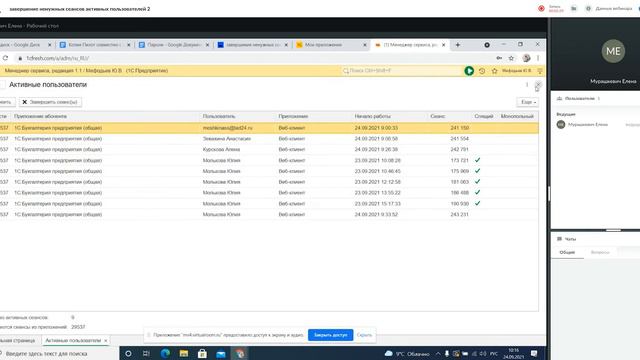Open the Mail app from the taskbar
Viewport: 640px width, 360px height.
(221, 354)
